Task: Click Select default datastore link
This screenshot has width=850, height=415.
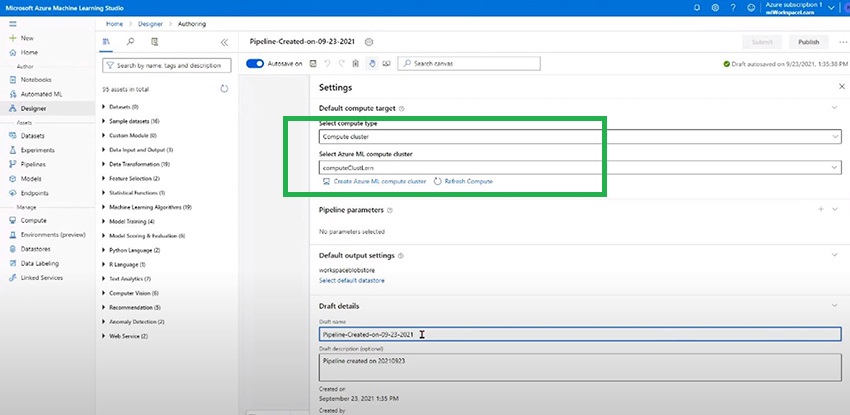Action: coord(352,281)
